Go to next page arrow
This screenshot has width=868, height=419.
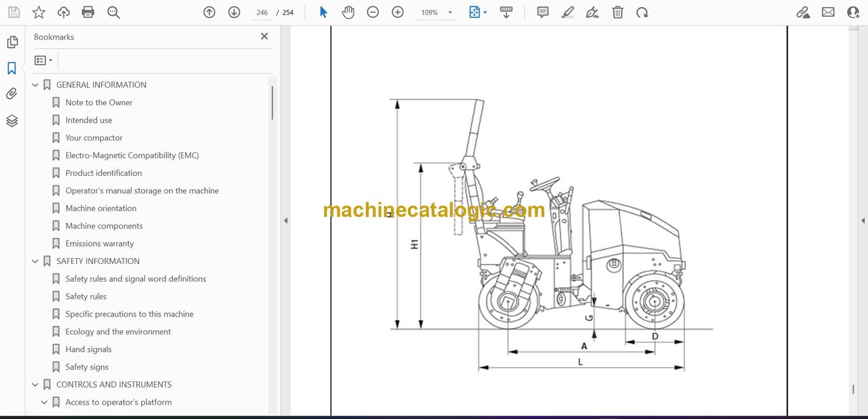coord(234,12)
